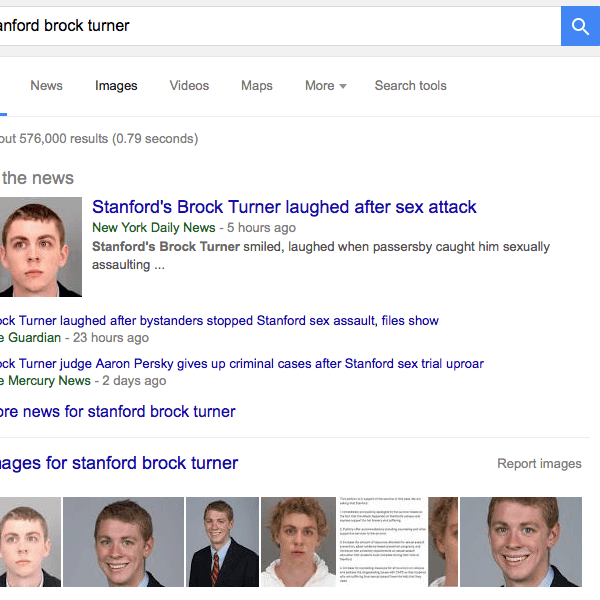Image resolution: width=600 pixels, height=600 pixels.
Task: Click into the search box text field
Action: pyautogui.click(x=280, y=26)
